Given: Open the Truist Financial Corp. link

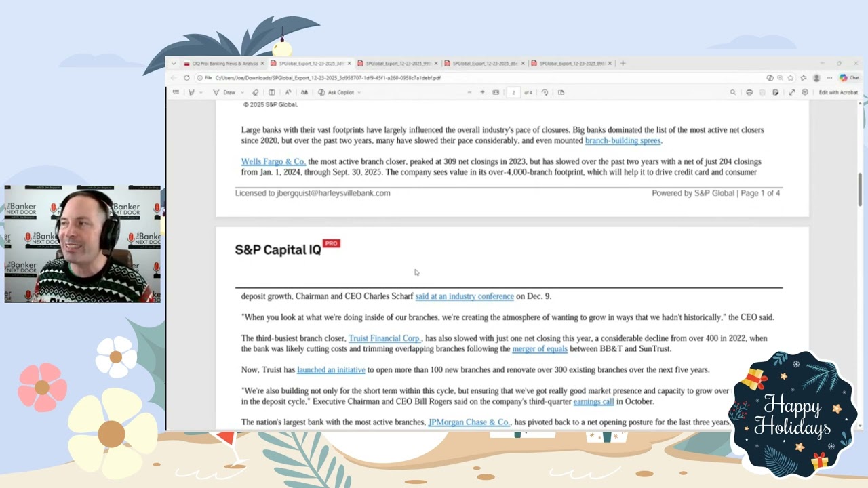Looking at the screenshot, I should (385, 338).
